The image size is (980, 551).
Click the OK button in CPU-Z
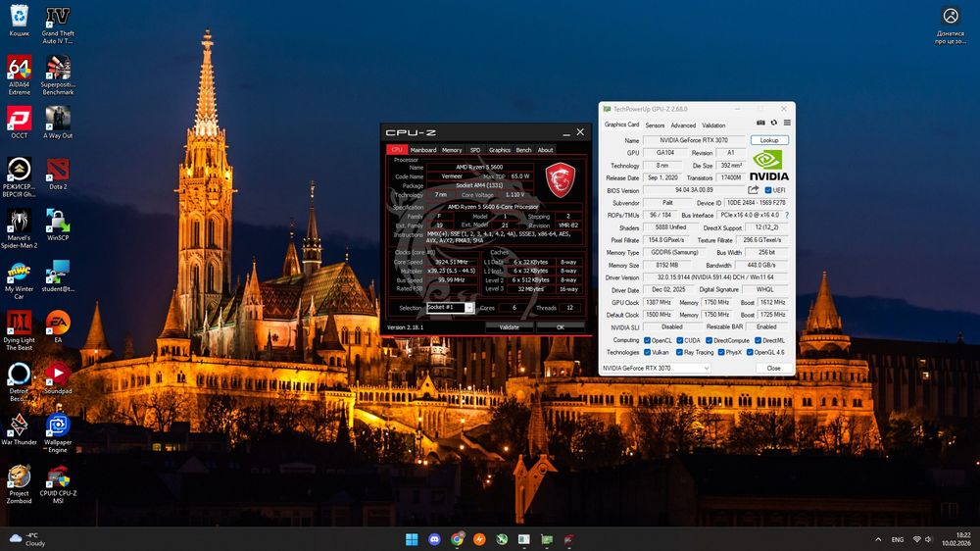(x=561, y=327)
